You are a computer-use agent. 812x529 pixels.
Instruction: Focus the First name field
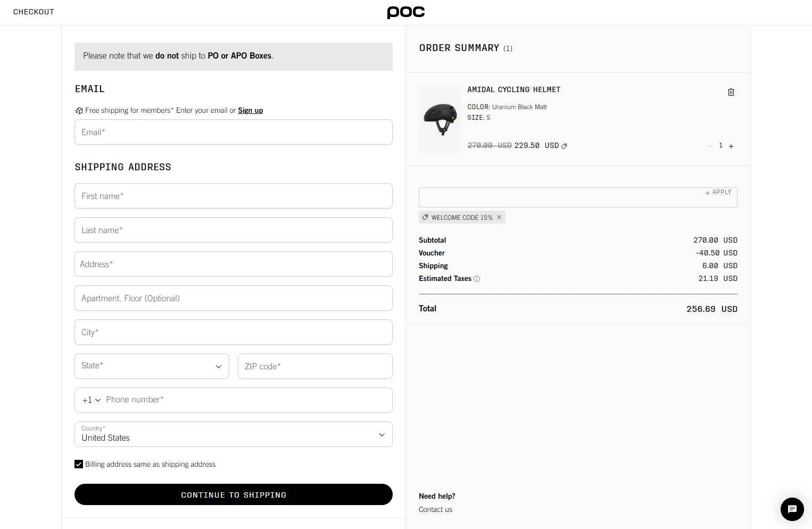click(x=234, y=196)
